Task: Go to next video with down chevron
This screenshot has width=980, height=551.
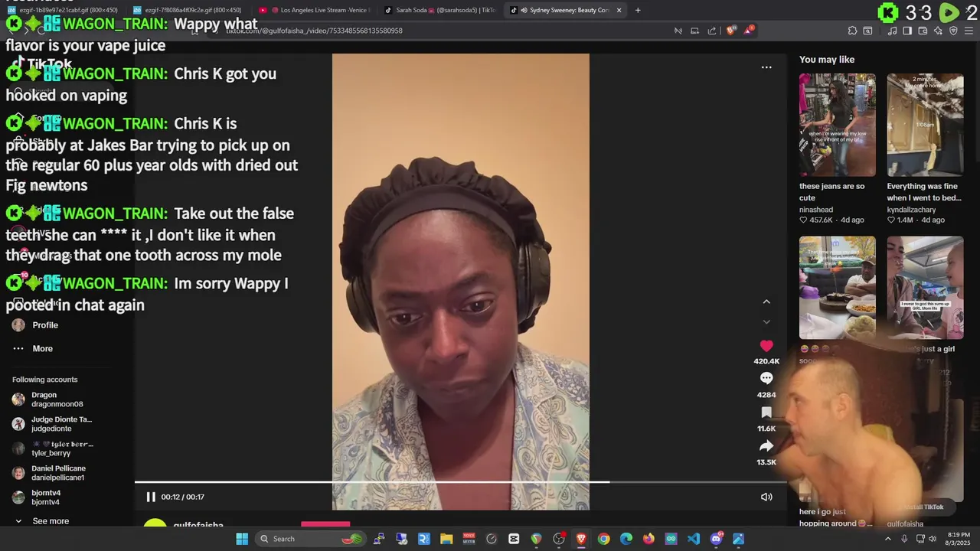Action: pos(766,322)
